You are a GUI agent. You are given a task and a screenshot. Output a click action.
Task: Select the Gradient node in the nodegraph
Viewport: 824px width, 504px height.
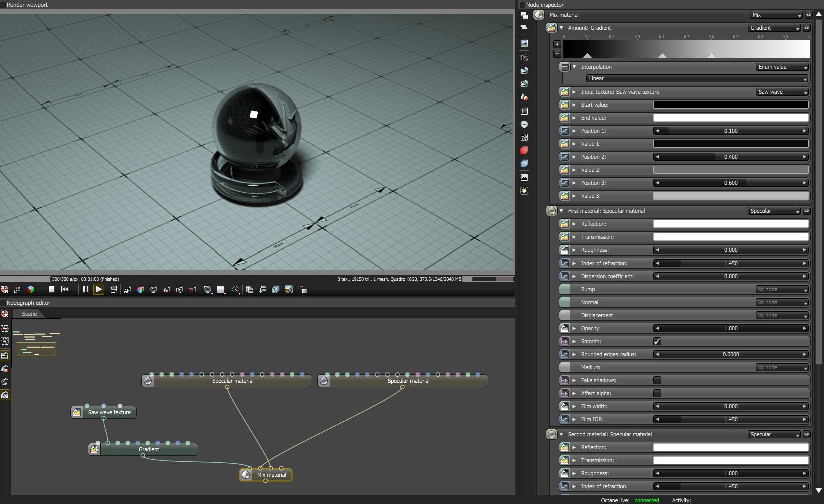[x=143, y=449]
